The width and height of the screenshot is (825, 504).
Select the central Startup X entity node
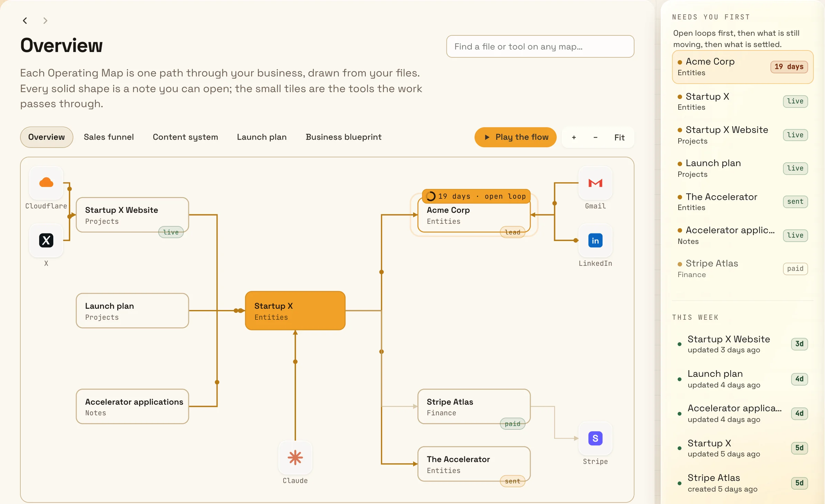pos(295,311)
